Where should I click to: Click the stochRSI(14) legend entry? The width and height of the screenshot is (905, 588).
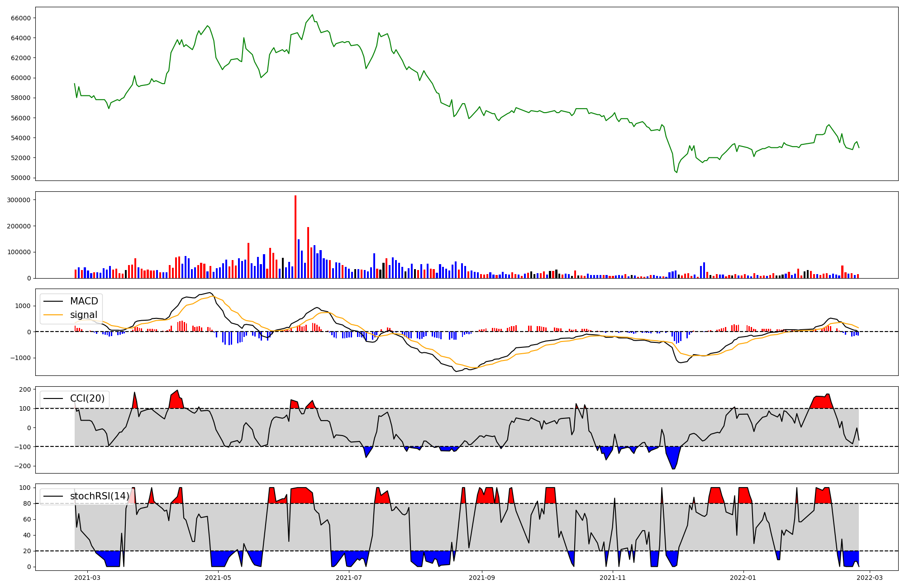point(100,496)
